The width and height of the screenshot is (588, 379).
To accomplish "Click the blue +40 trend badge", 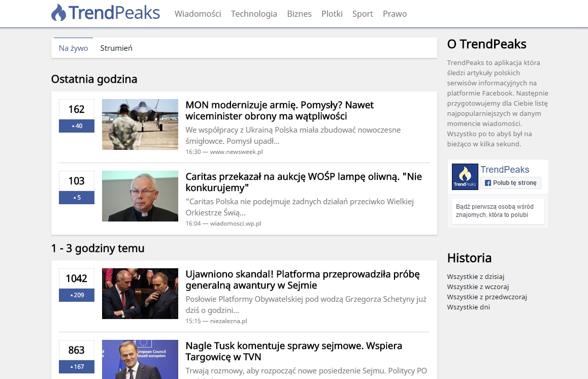I will 77,125.
